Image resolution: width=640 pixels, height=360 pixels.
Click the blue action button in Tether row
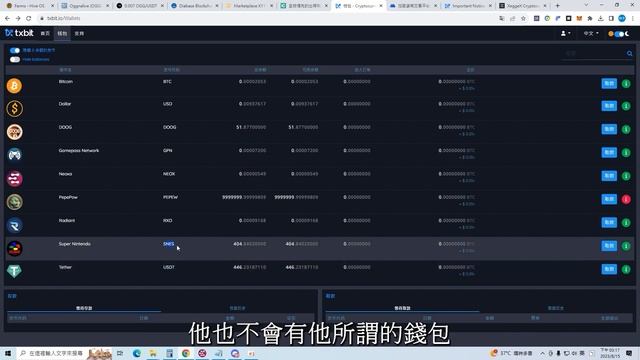(x=609, y=269)
